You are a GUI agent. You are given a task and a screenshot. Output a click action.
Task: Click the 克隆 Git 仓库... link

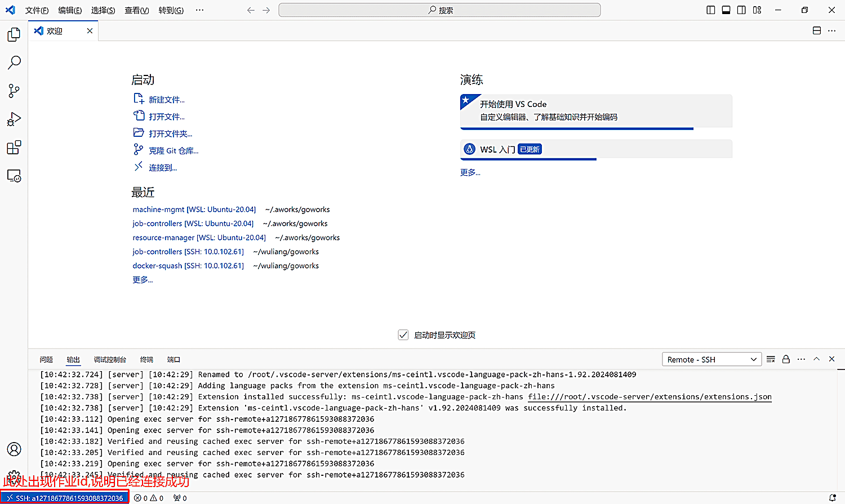click(173, 150)
